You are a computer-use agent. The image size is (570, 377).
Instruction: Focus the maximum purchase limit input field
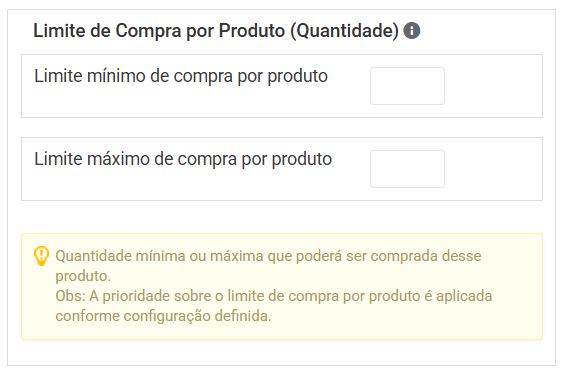click(x=407, y=169)
